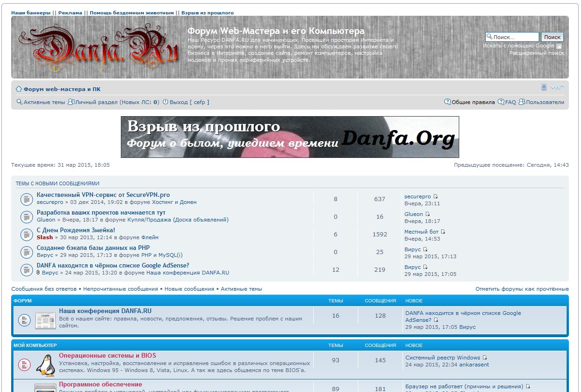Image resolution: width=581 pixels, height=392 pixels.
Task: Click the mobile version phone icon
Action: [x=544, y=87]
